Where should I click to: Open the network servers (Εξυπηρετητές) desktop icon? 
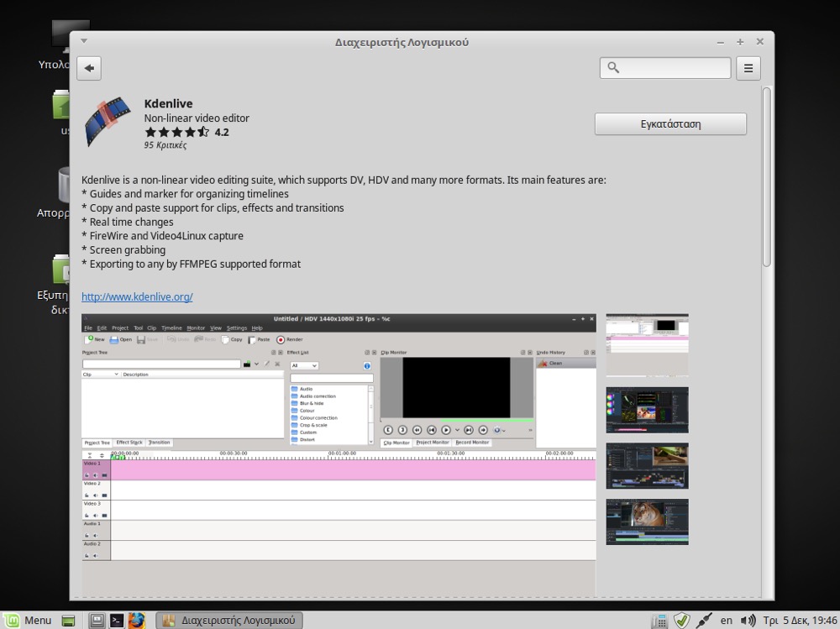pyautogui.click(x=54, y=284)
